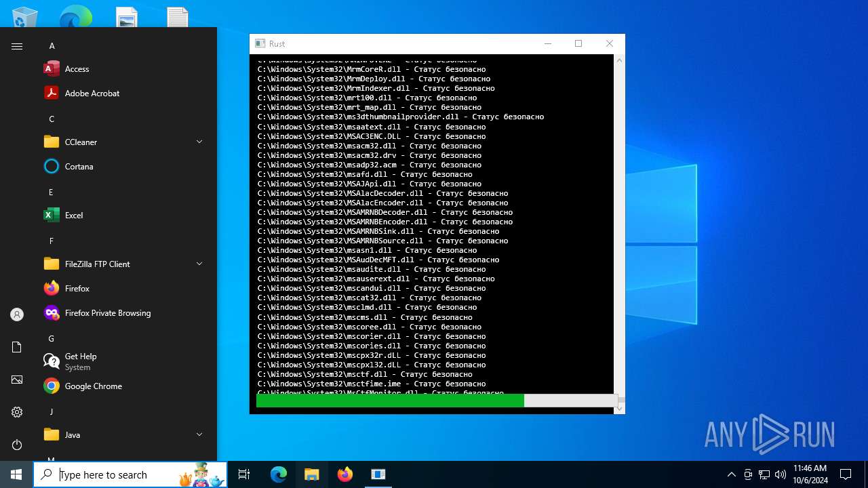Click the msctfime.ime line

[x=372, y=384]
